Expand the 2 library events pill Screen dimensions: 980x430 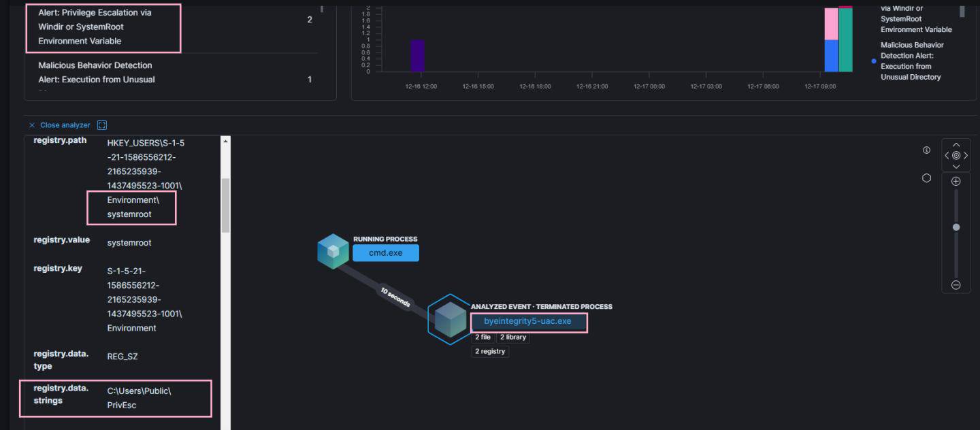[x=513, y=337]
